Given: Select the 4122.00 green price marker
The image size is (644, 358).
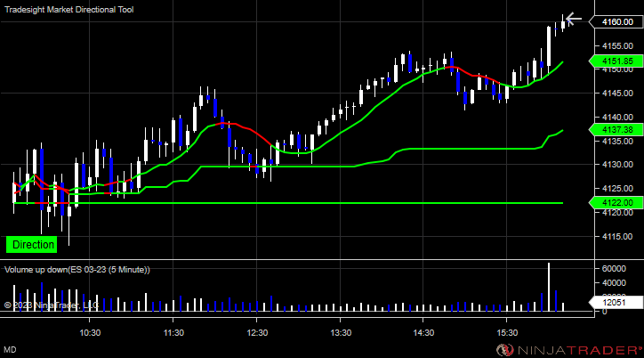Looking at the screenshot, I should click(616, 203).
